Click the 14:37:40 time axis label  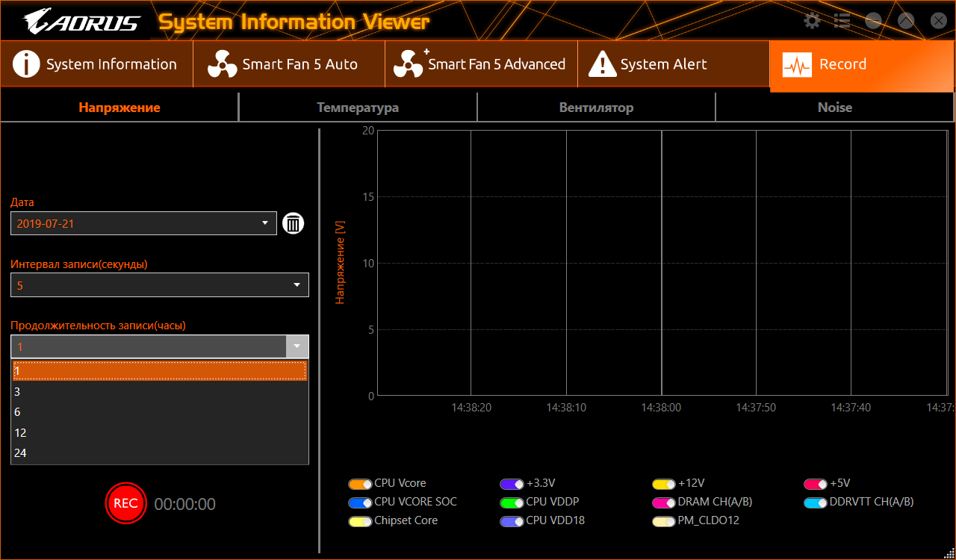click(851, 408)
